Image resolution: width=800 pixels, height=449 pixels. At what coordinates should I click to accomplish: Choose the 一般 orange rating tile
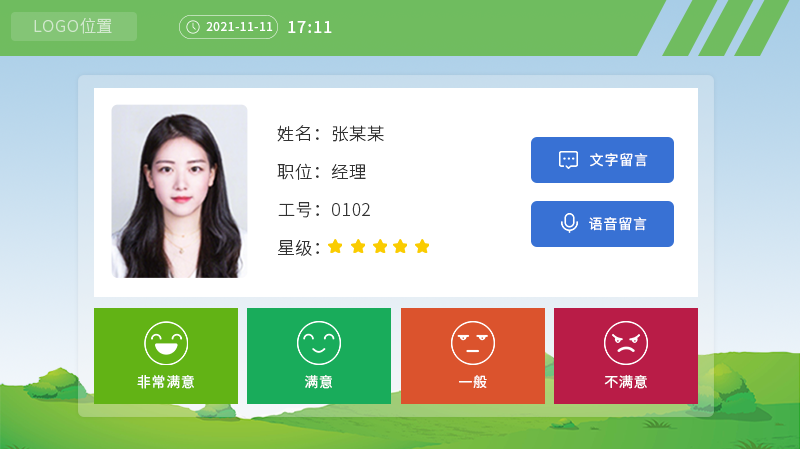coord(473,356)
